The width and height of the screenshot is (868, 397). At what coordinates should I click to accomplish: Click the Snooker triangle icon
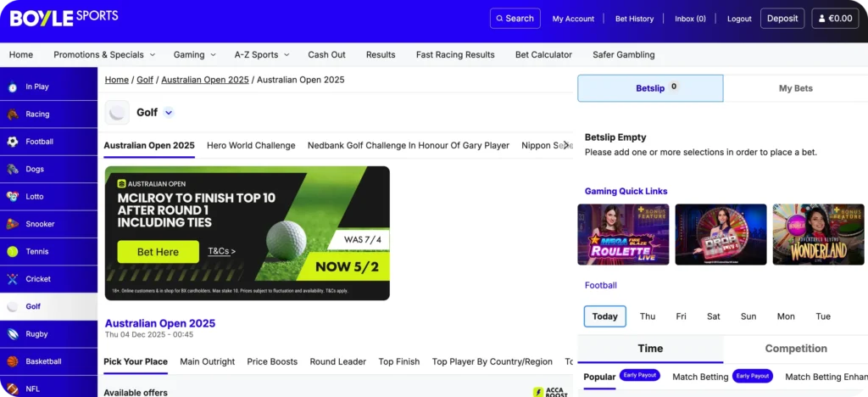(x=12, y=224)
